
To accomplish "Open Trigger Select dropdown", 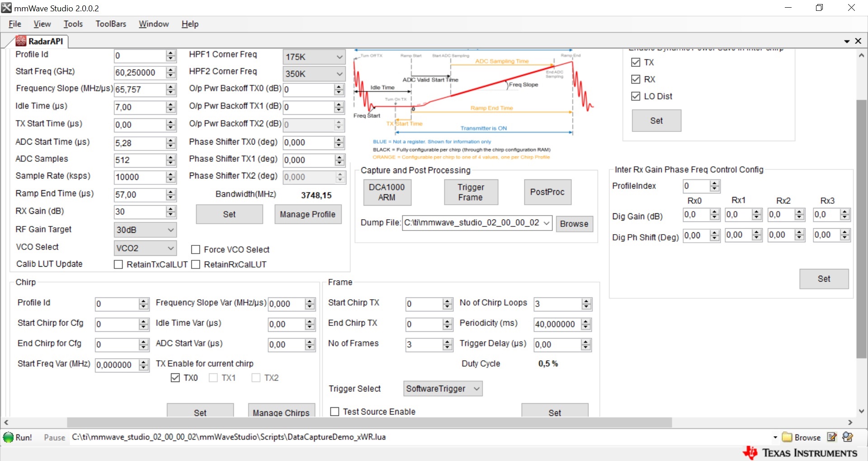I will pyautogui.click(x=443, y=389).
